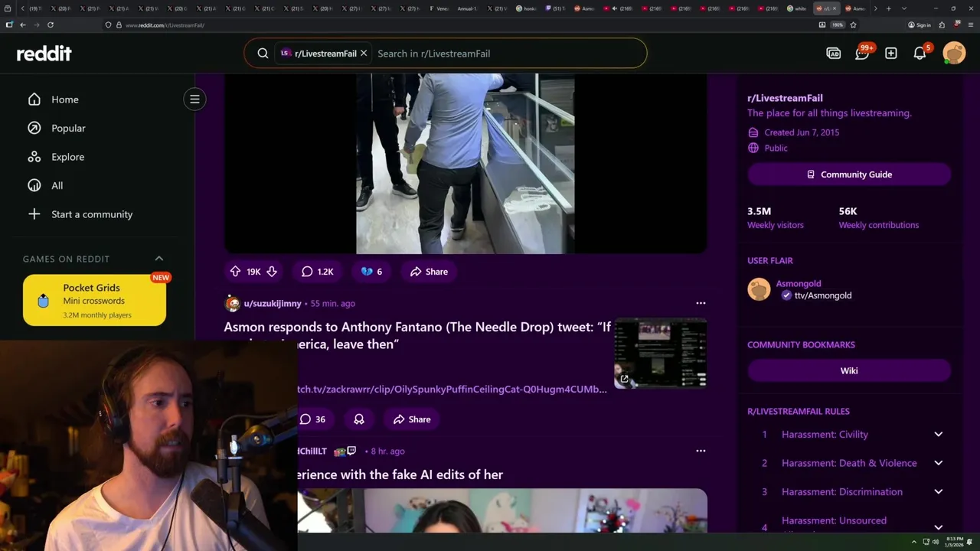Open the Asmon responds to Anthony Fantano post
Image resolution: width=980 pixels, height=551 pixels.
pyautogui.click(x=417, y=335)
